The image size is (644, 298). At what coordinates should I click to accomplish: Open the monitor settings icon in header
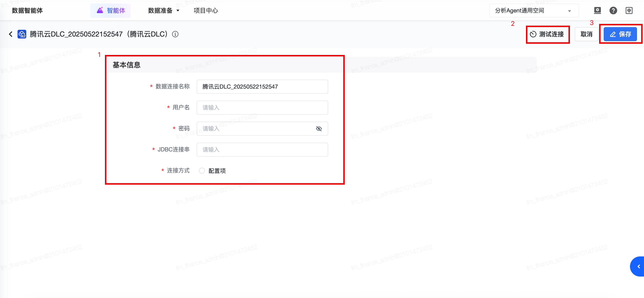[598, 11]
